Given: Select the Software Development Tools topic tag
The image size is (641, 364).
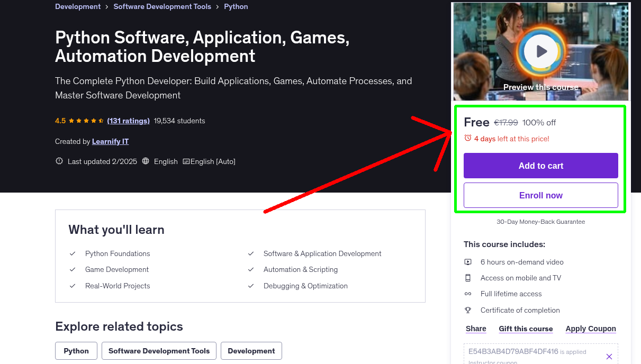Looking at the screenshot, I should [159, 351].
